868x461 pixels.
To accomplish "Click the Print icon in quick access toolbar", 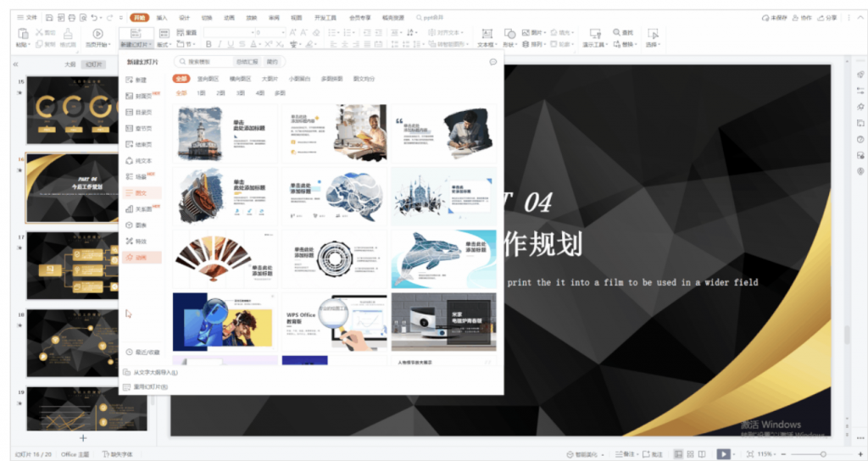I will (x=71, y=18).
